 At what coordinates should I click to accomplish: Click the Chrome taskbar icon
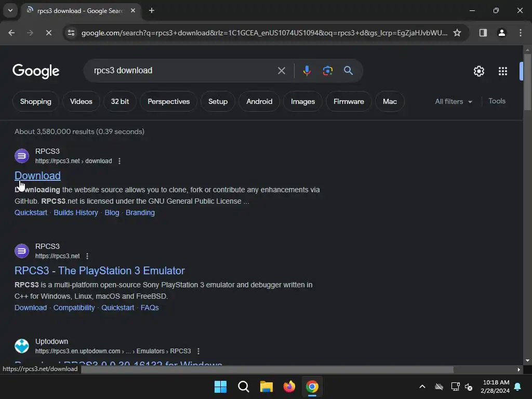click(312, 387)
